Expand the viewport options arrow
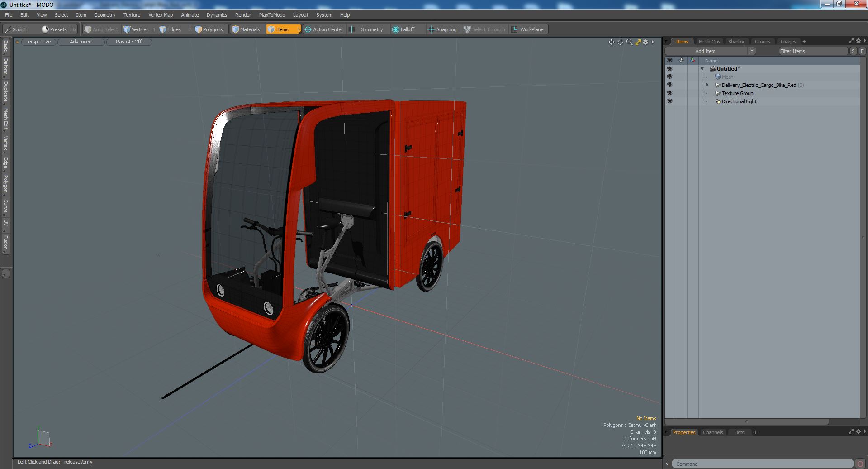This screenshot has height=469, width=868. [653, 42]
